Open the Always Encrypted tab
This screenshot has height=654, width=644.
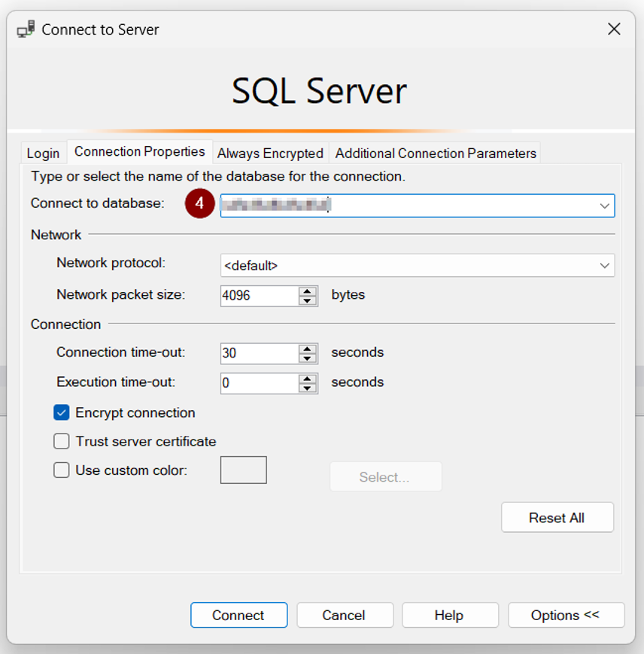(270, 154)
